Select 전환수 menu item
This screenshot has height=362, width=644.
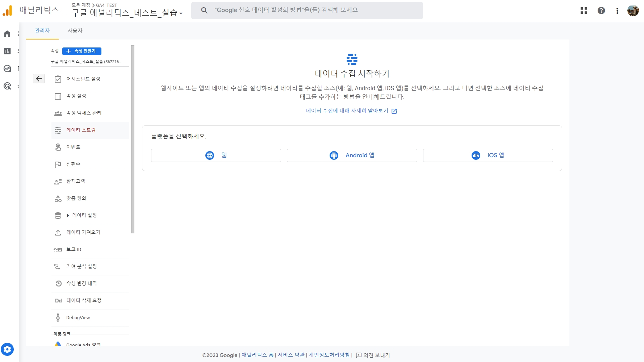point(90,164)
